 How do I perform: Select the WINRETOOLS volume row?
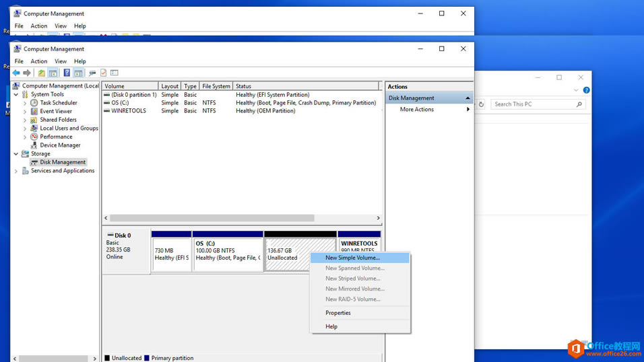click(x=243, y=111)
